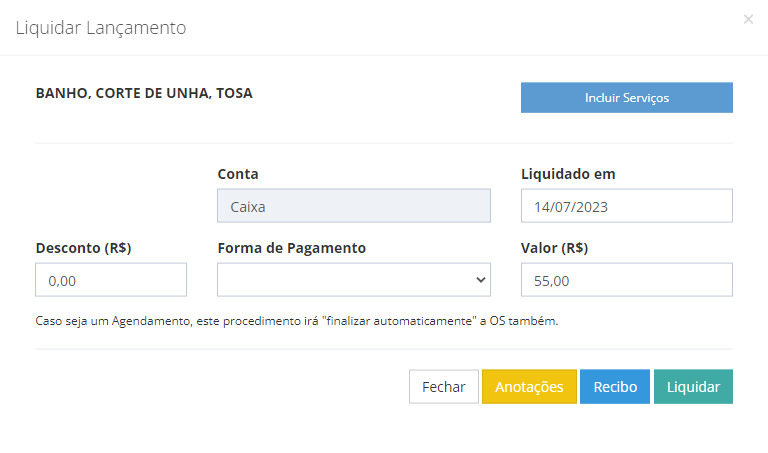The width and height of the screenshot is (768, 453).
Task: Click into the Desconto amount field
Action: pos(111,280)
